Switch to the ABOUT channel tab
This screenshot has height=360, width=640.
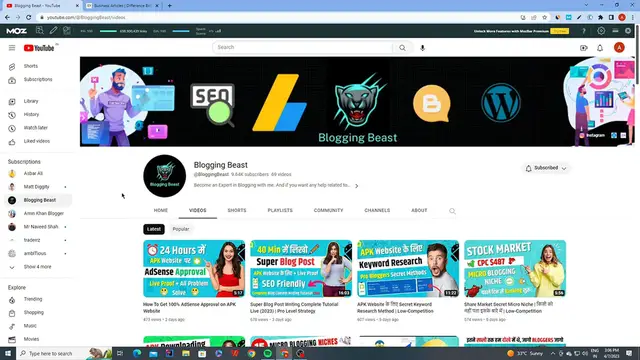point(419,211)
